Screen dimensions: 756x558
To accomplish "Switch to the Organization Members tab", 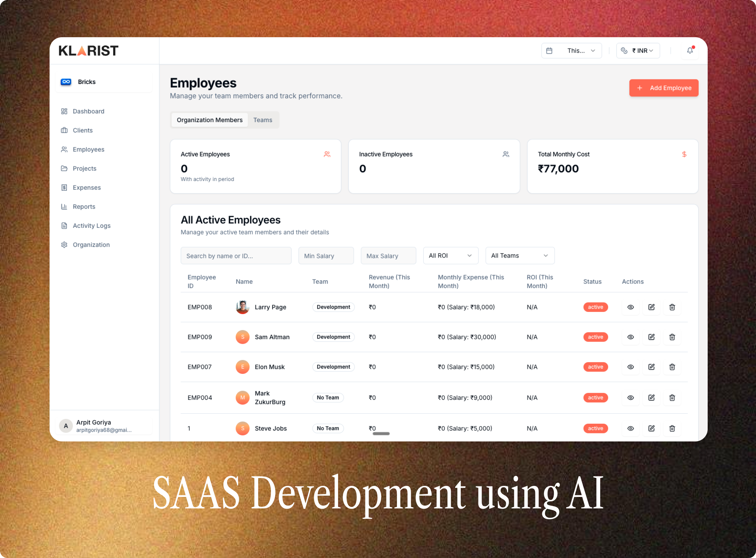I will tap(209, 120).
